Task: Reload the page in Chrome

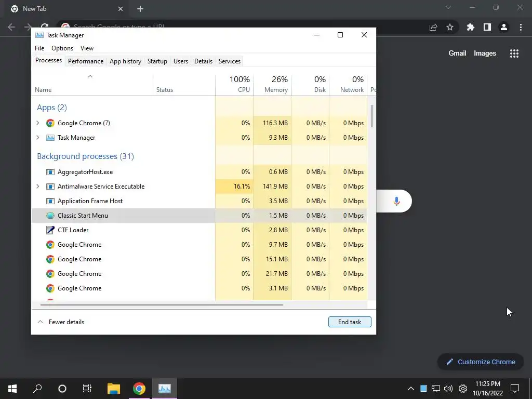Action: (45, 25)
